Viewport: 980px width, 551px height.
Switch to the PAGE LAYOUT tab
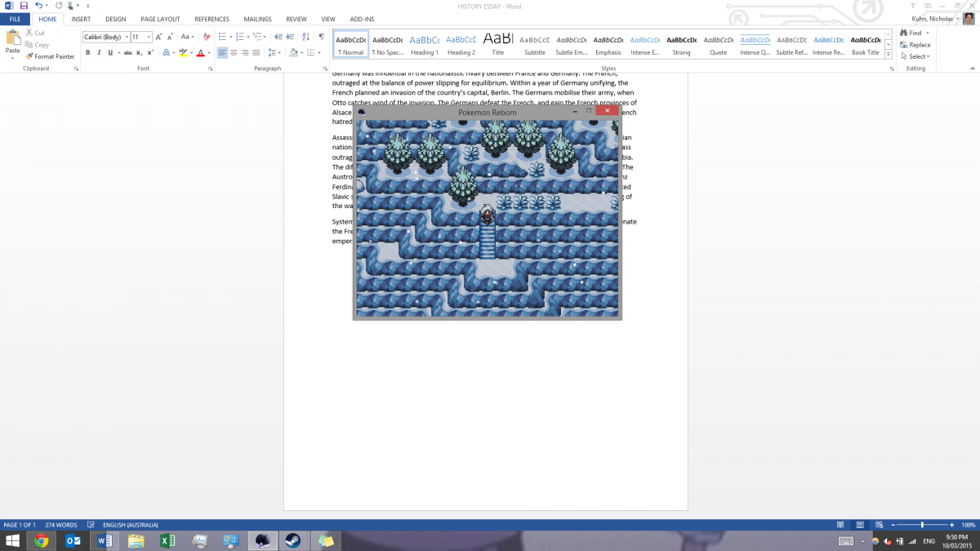coord(160,19)
